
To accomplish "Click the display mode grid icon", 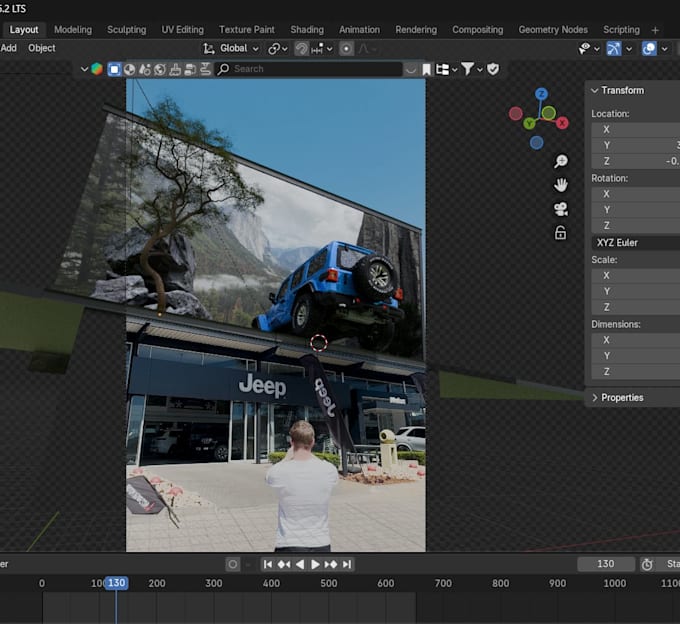I will tap(442, 69).
